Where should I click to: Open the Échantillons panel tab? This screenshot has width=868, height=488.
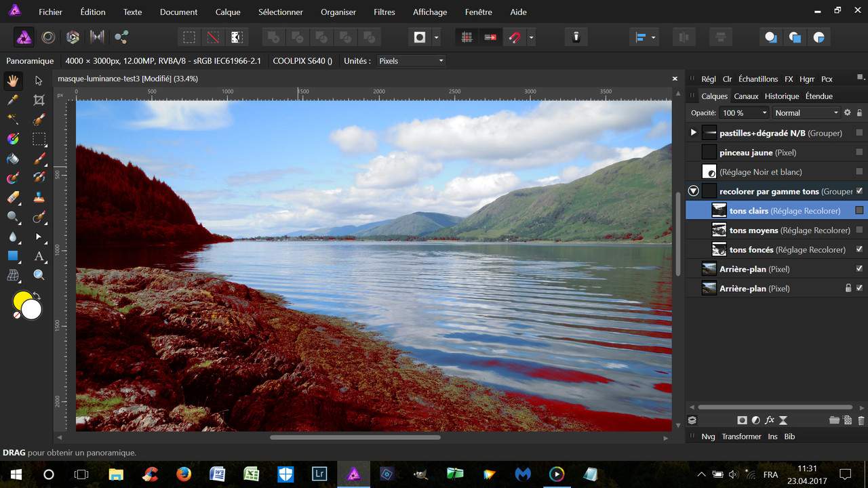(758, 79)
